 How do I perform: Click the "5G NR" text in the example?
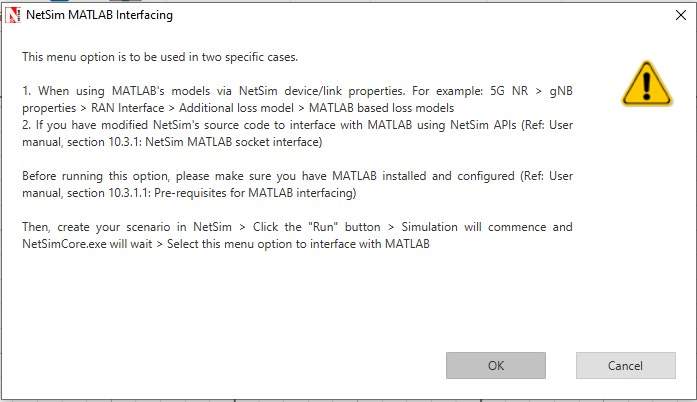tap(509, 91)
